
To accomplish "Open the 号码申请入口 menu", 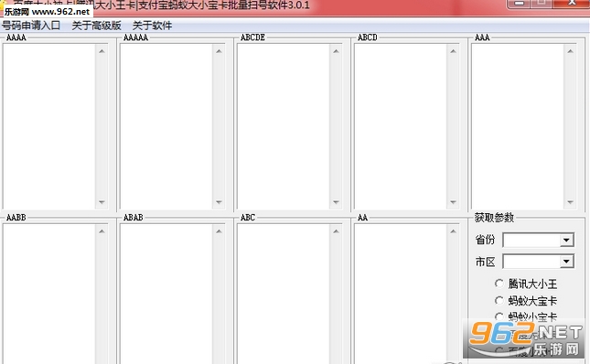I will point(31,26).
